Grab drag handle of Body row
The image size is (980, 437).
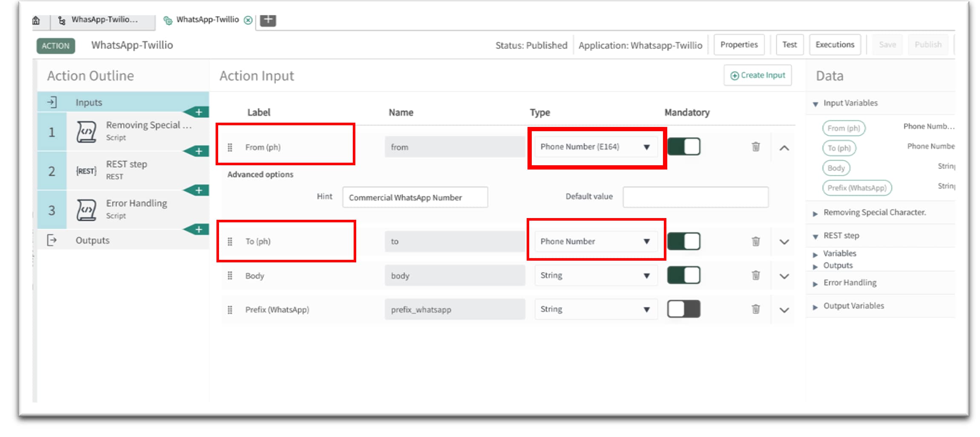click(x=230, y=276)
